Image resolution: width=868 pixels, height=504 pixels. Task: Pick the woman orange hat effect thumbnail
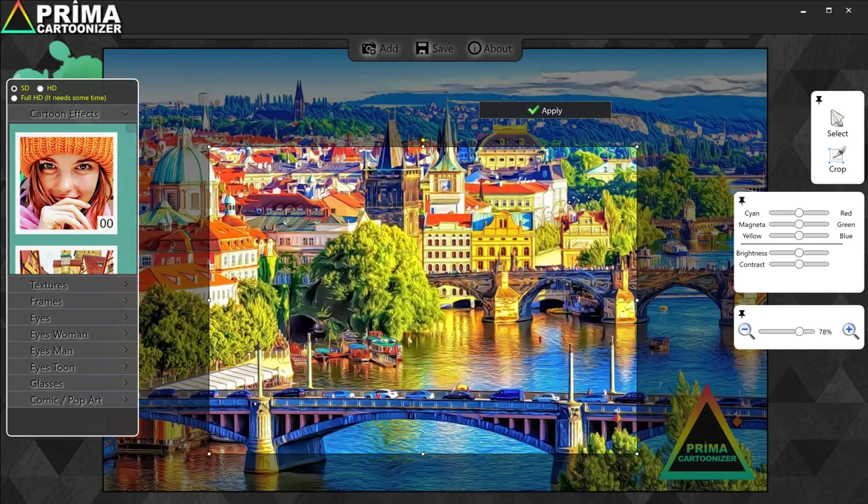[x=66, y=183]
